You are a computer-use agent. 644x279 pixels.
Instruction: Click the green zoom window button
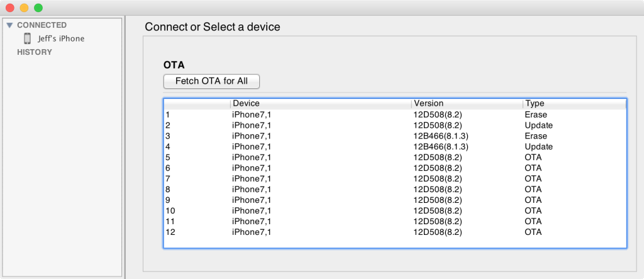coord(38,8)
